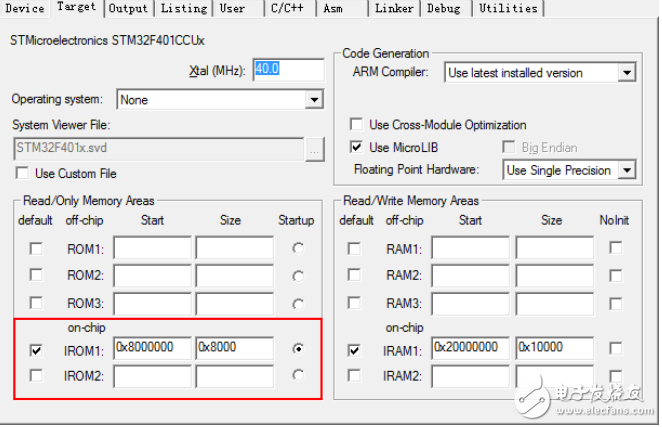
Task: Select the ROM1 Startup radio button
Action: 298,249
